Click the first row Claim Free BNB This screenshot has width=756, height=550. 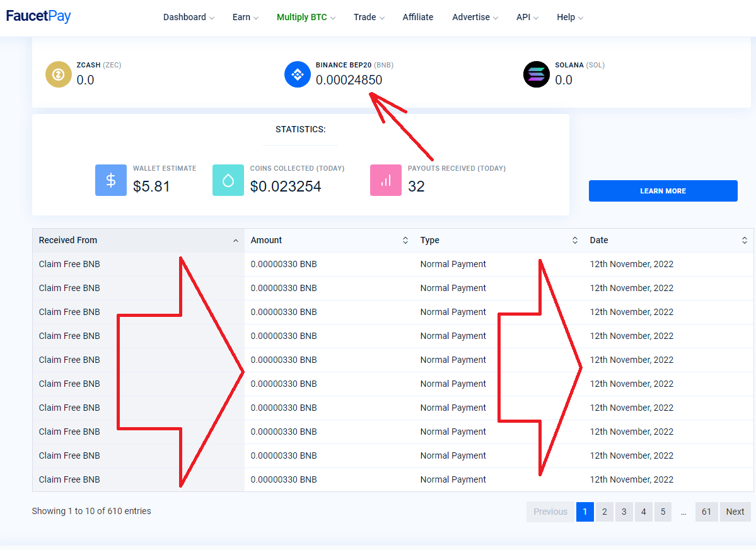click(69, 265)
